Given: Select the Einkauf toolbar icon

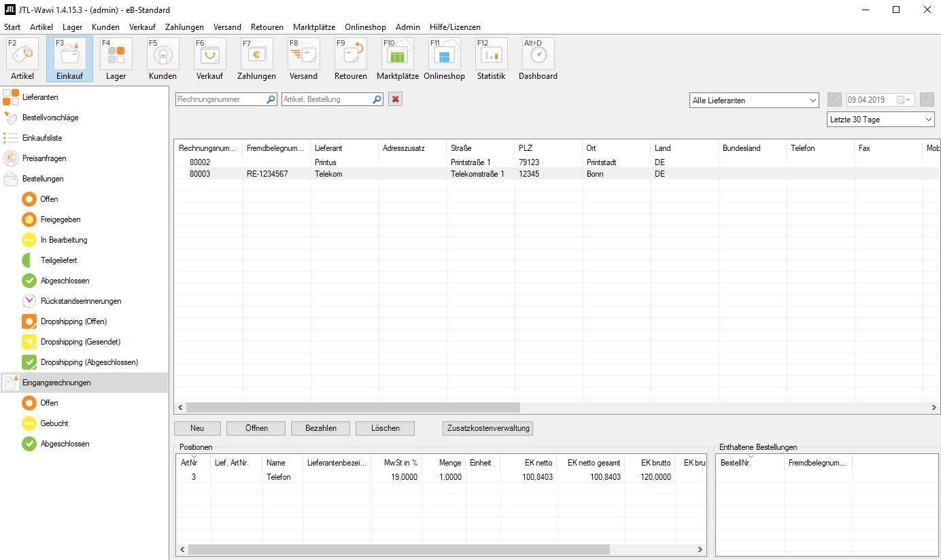Looking at the screenshot, I should click(69, 59).
